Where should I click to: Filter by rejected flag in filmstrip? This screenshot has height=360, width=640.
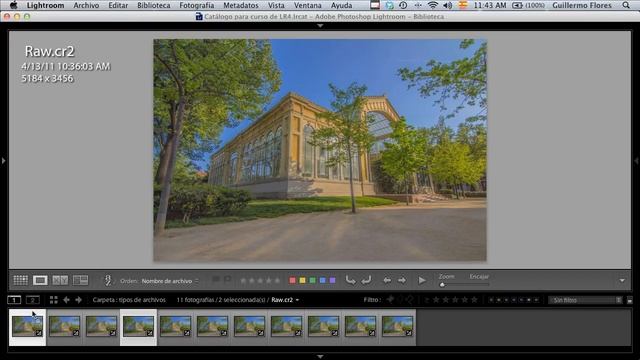(x=410, y=300)
